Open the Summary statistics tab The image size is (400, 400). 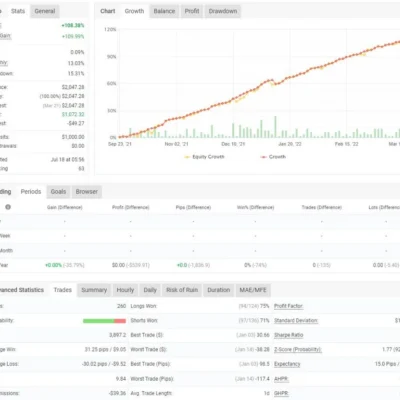coord(94,290)
